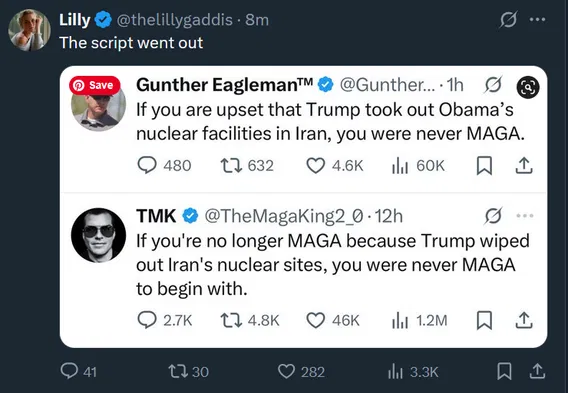Open TMK's sunglasses profile avatar
This screenshot has width=568, height=393.
[99, 235]
